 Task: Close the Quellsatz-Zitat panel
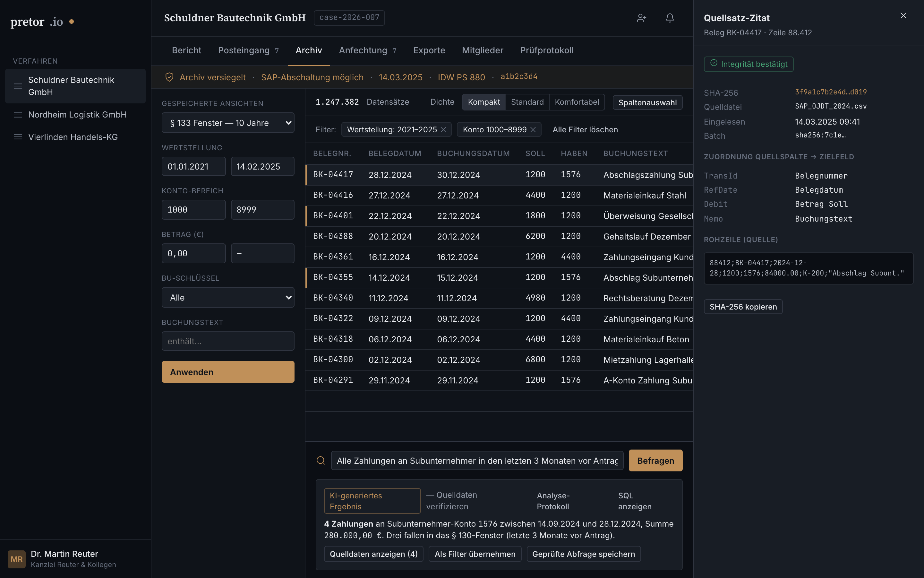[903, 15]
